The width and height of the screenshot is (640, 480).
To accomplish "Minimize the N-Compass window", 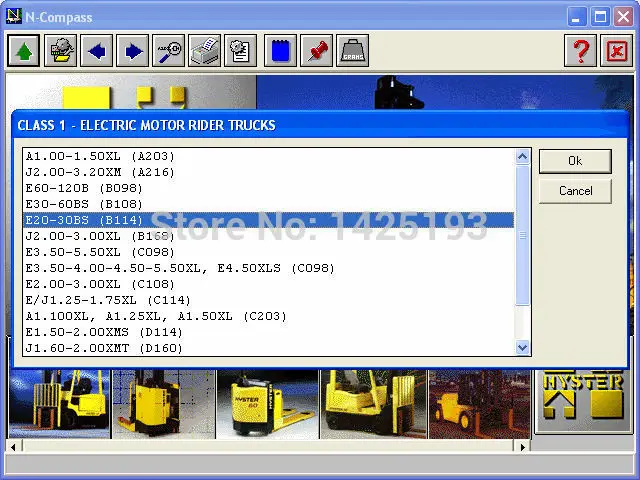I will (577, 17).
